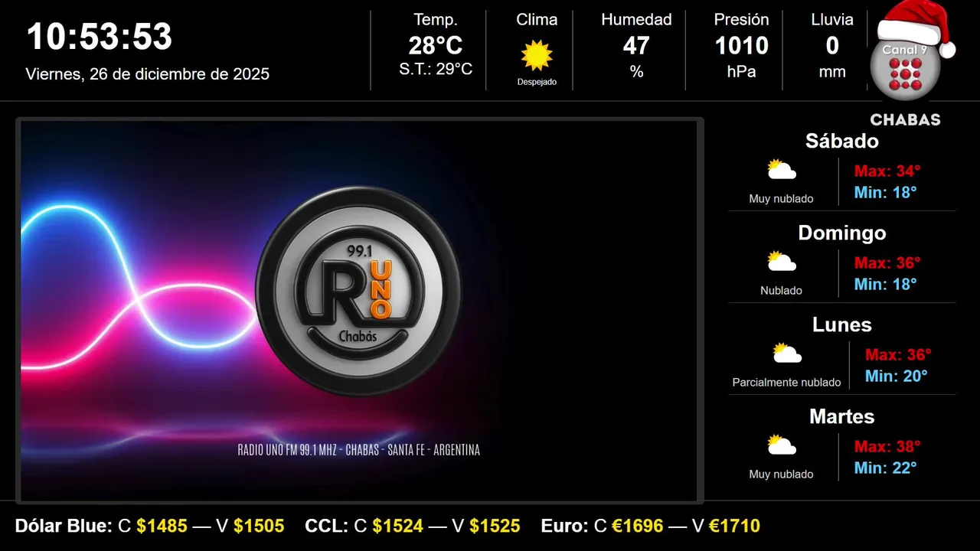Click the Martes Max: 38° reading

pyautogui.click(x=887, y=446)
